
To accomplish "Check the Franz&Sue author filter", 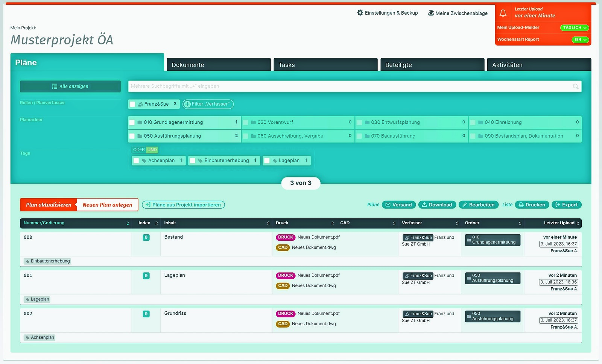I will pos(132,104).
